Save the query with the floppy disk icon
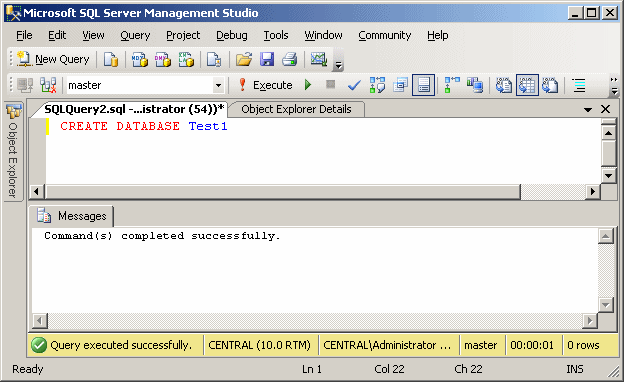 [x=267, y=59]
